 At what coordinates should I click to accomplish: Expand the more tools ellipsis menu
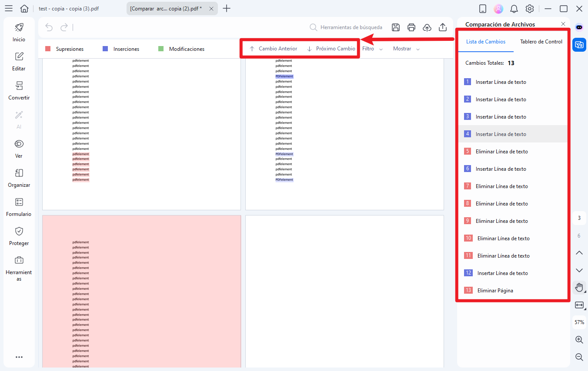[x=19, y=357]
